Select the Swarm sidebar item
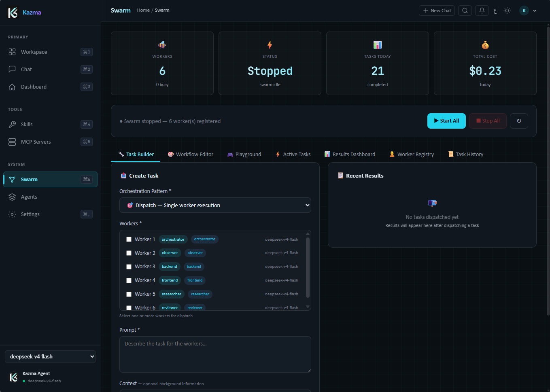550x392 pixels. click(x=50, y=179)
